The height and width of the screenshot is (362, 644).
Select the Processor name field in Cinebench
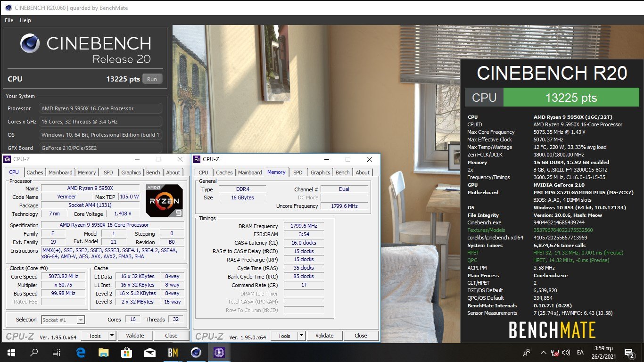(101, 108)
